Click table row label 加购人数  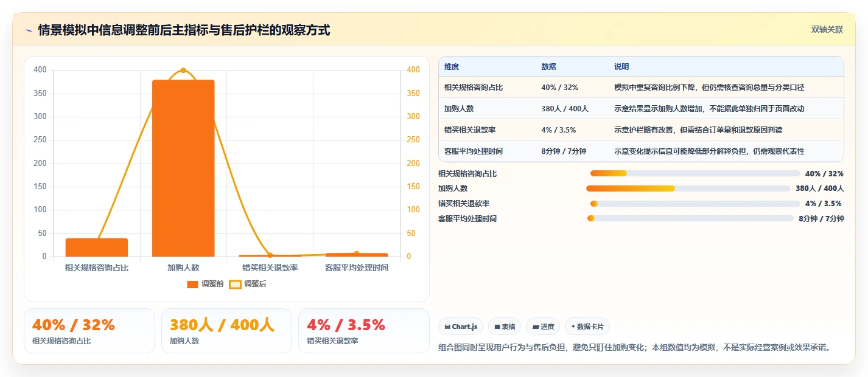click(x=459, y=109)
